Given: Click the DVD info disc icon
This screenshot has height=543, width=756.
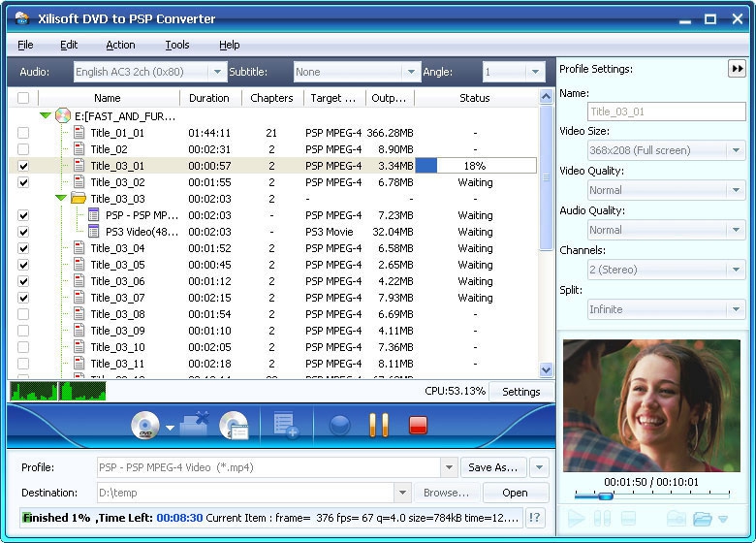Looking at the screenshot, I should point(234,425).
